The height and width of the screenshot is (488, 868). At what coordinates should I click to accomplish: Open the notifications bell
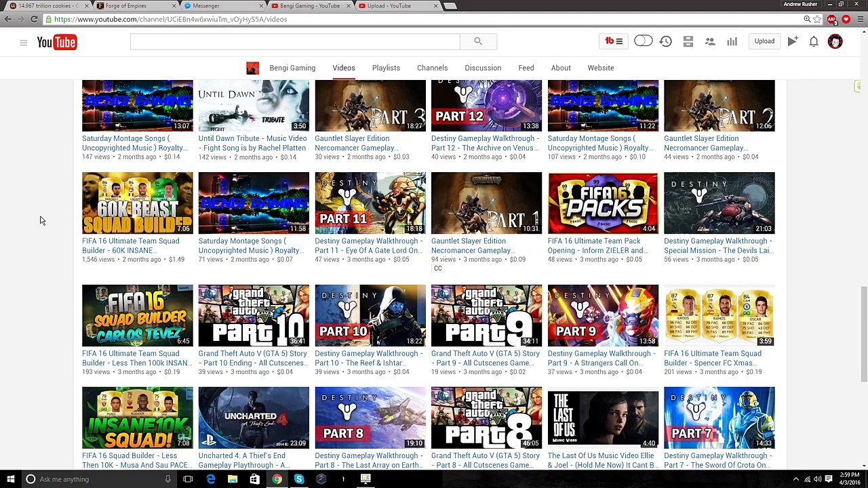click(814, 41)
